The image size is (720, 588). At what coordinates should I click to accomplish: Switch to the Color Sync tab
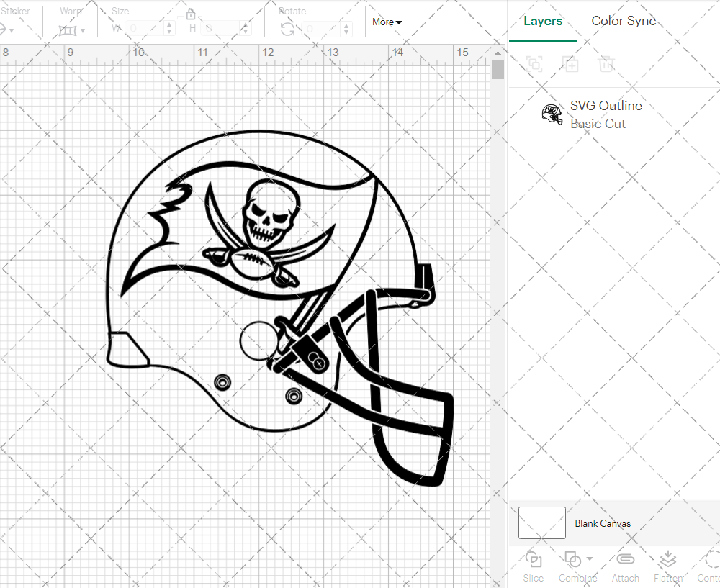623,21
